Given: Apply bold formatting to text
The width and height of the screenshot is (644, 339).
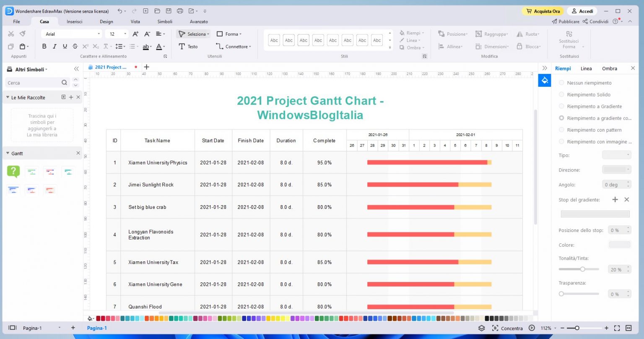Looking at the screenshot, I should tap(44, 46).
